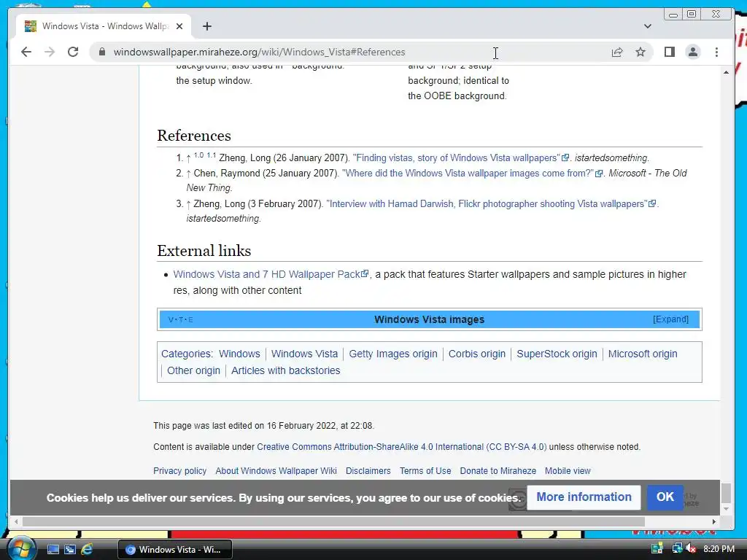This screenshot has height=560, width=747.
Task: Open the Windows Vista category
Action: tap(304, 354)
